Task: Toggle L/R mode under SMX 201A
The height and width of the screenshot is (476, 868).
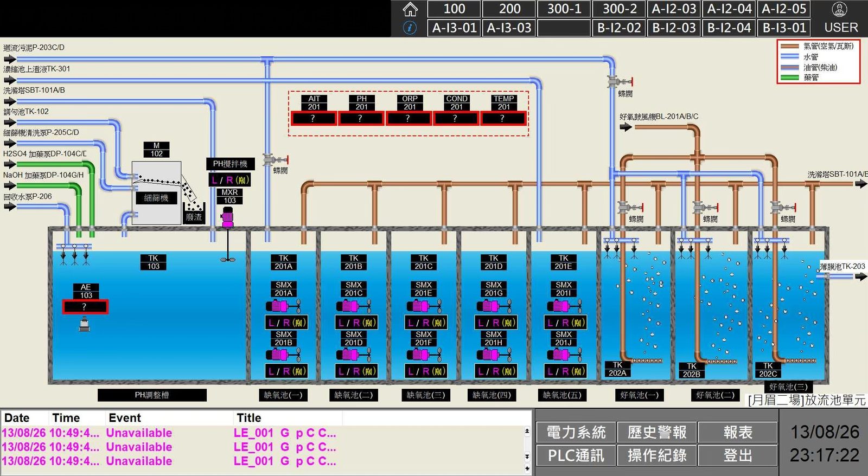Action: (286, 323)
